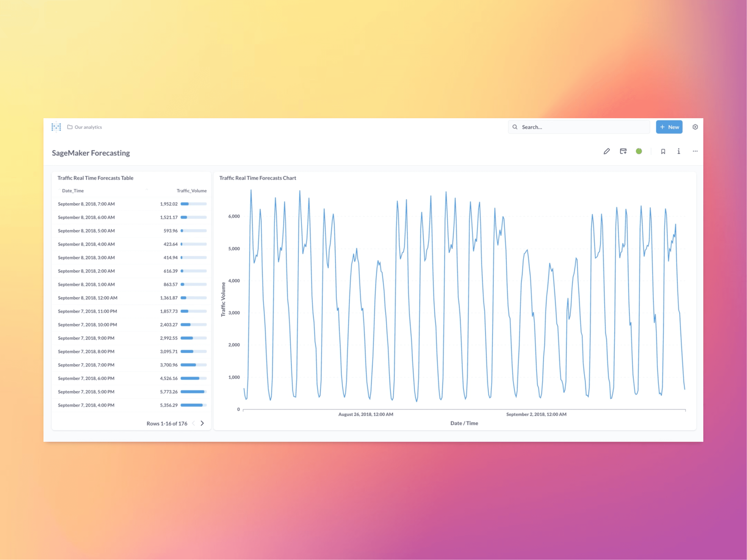
Task: Click the 3,095.71 traffic volume value
Action: (x=168, y=351)
